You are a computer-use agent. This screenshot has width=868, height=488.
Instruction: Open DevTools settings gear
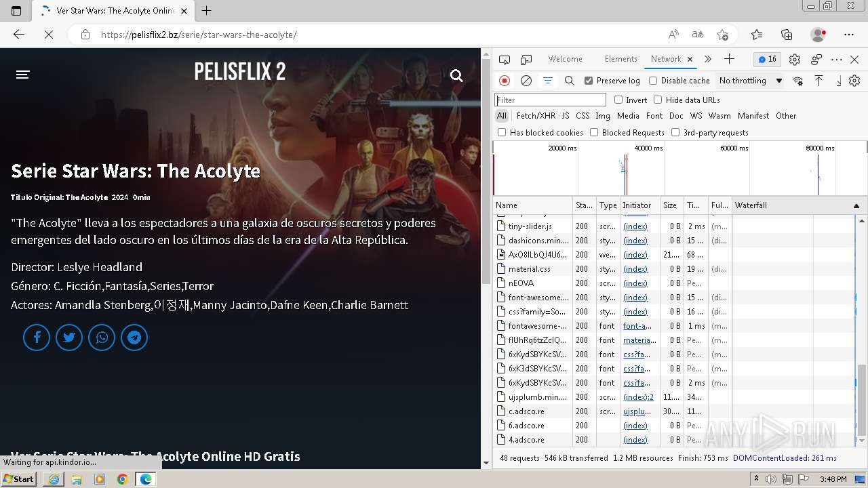click(795, 60)
